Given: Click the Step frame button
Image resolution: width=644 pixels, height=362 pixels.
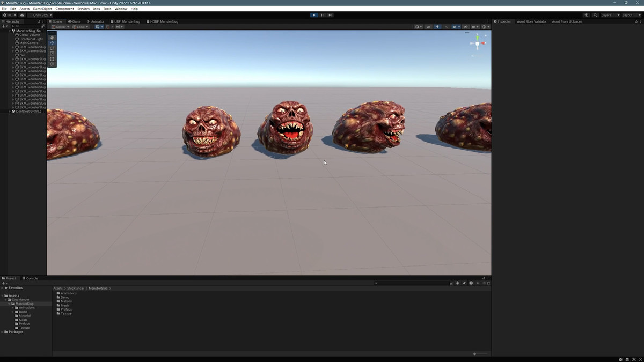Looking at the screenshot, I should click(330, 15).
